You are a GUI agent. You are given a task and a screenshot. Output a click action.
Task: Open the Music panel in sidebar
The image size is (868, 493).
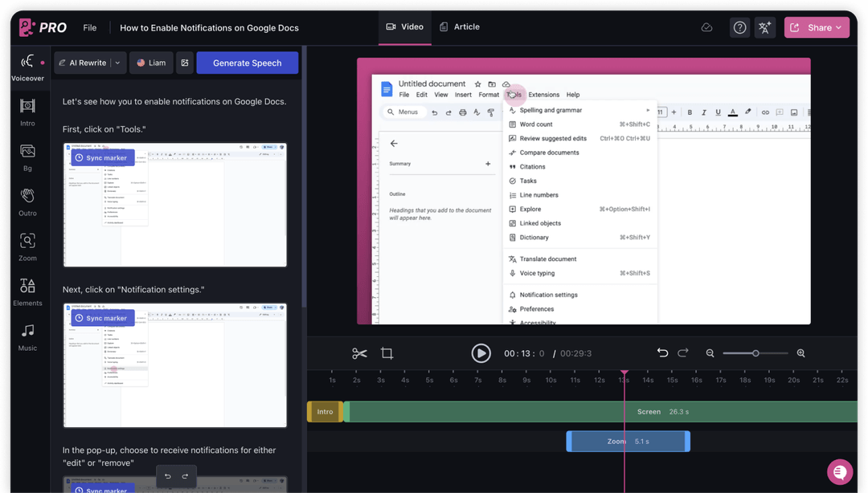[x=27, y=337]
